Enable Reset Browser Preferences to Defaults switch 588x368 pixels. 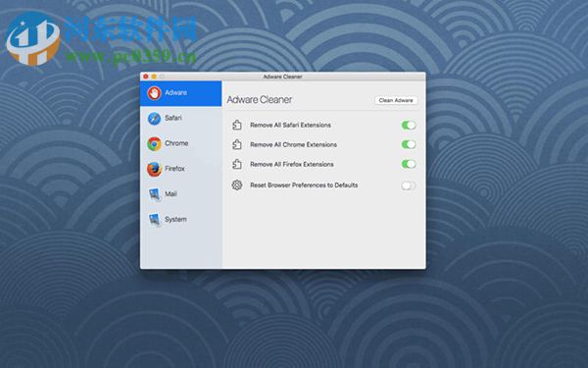pyautogui.click(x=409, y=185)
